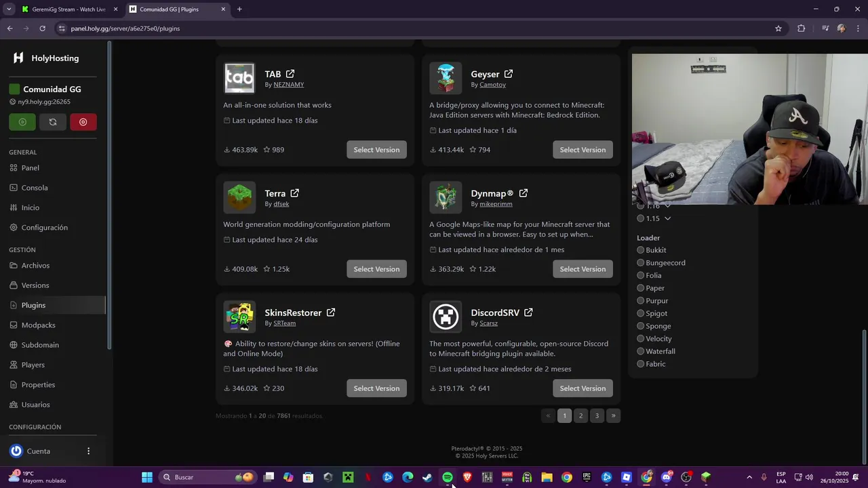Select Version for SkinsRestorer plugin

click(x=376, y=388)
